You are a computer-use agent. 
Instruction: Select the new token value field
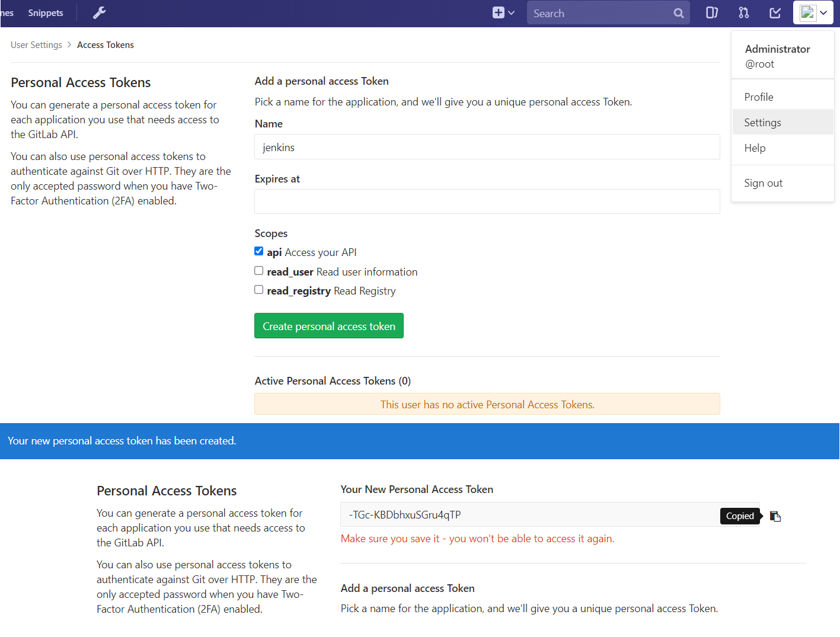550,514
